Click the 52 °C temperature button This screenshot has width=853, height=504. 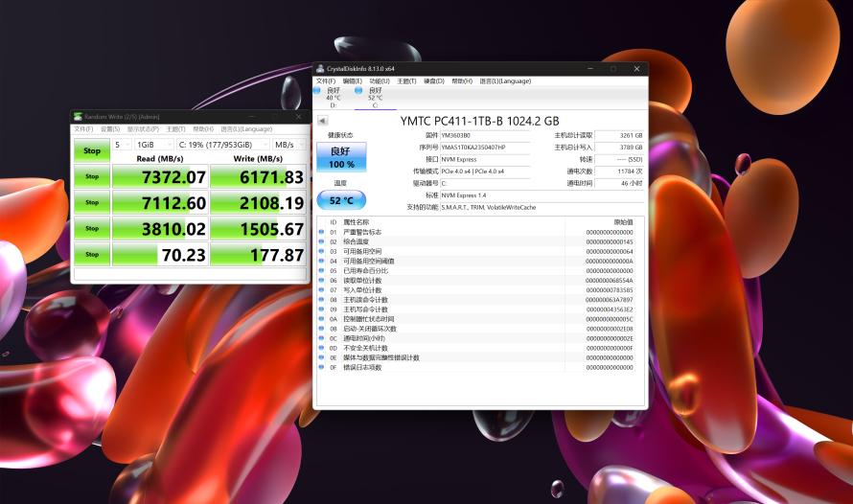341,200
